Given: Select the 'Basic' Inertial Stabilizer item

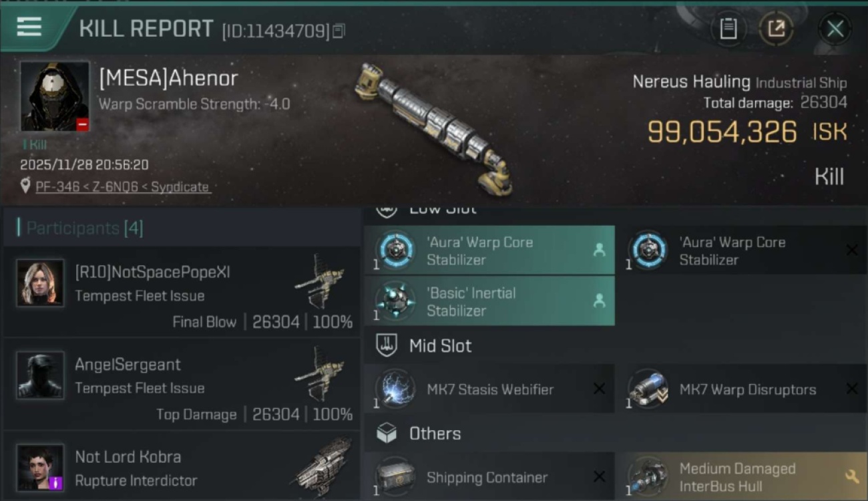Looking at the screenshot, I should click(x=489, y=301).
